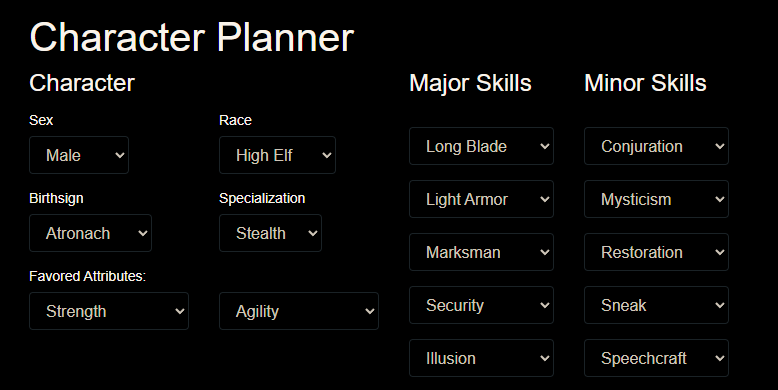778x390 pixels.
Task: Open the Sex dropdown showing Male
Action: tap(79, 155)
